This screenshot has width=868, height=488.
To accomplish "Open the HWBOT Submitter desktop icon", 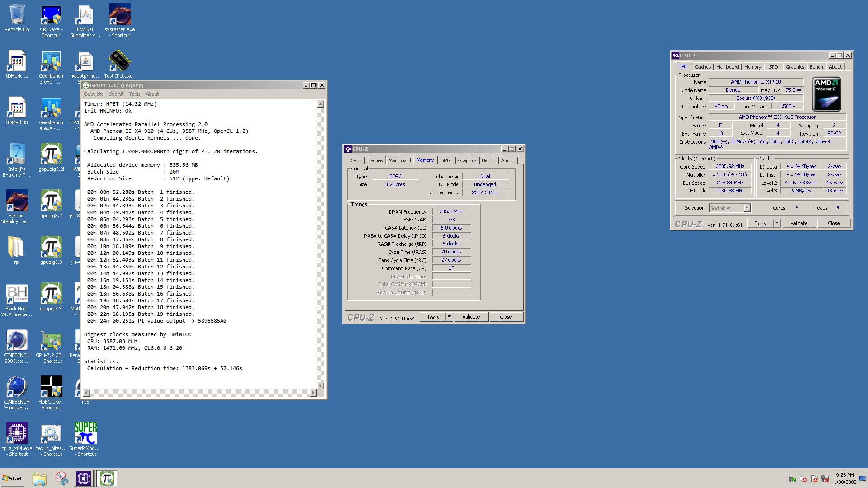I will [x=85, y=21].
